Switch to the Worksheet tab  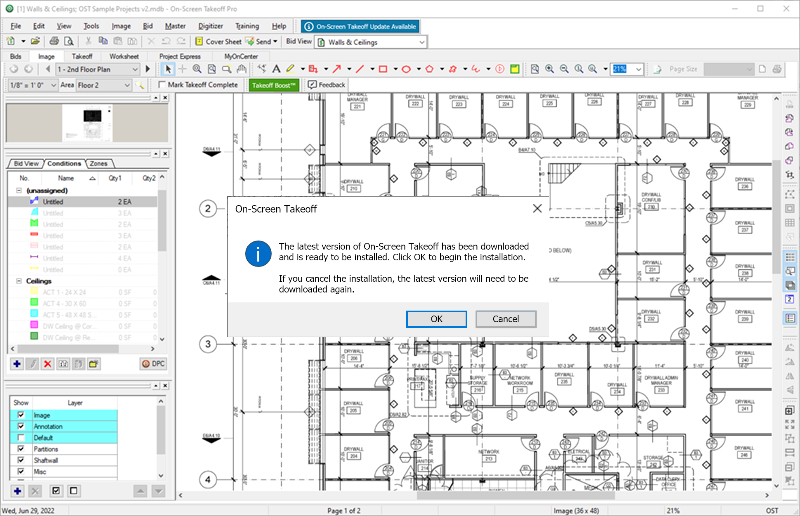click(x=124, y=56)
